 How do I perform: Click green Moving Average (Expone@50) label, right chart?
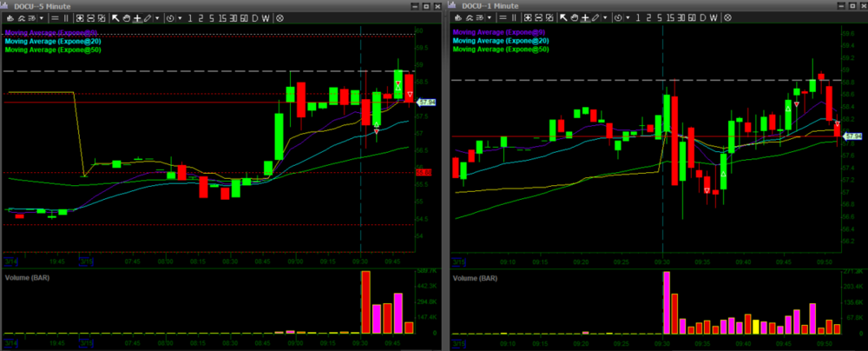click(501, 50)
